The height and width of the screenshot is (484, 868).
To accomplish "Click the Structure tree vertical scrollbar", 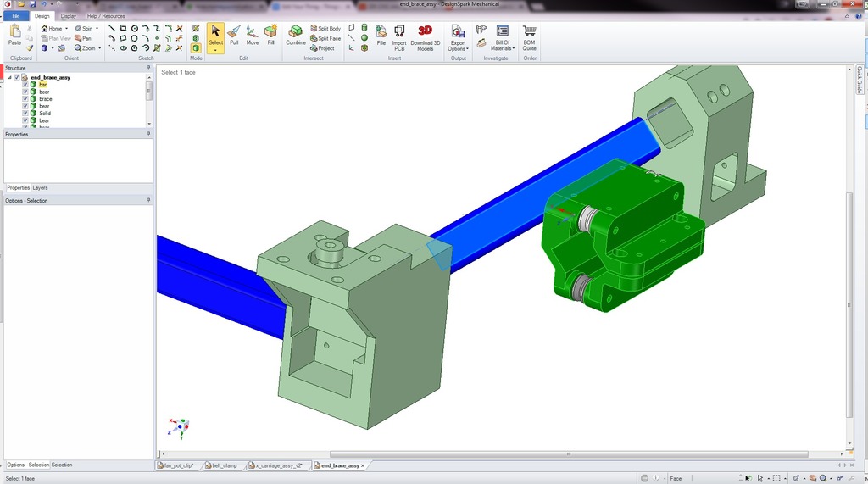I will (x=148, y=91).
